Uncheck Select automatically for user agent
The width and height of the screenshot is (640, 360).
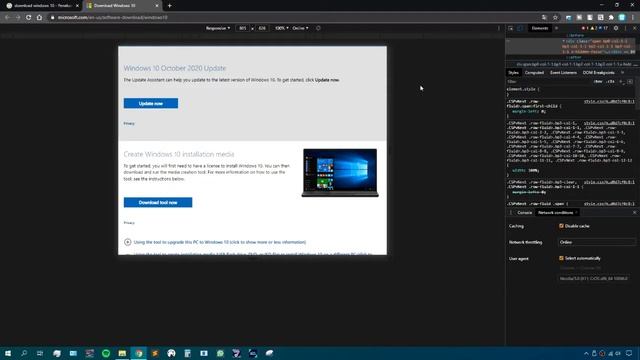[x=561, y=258]
